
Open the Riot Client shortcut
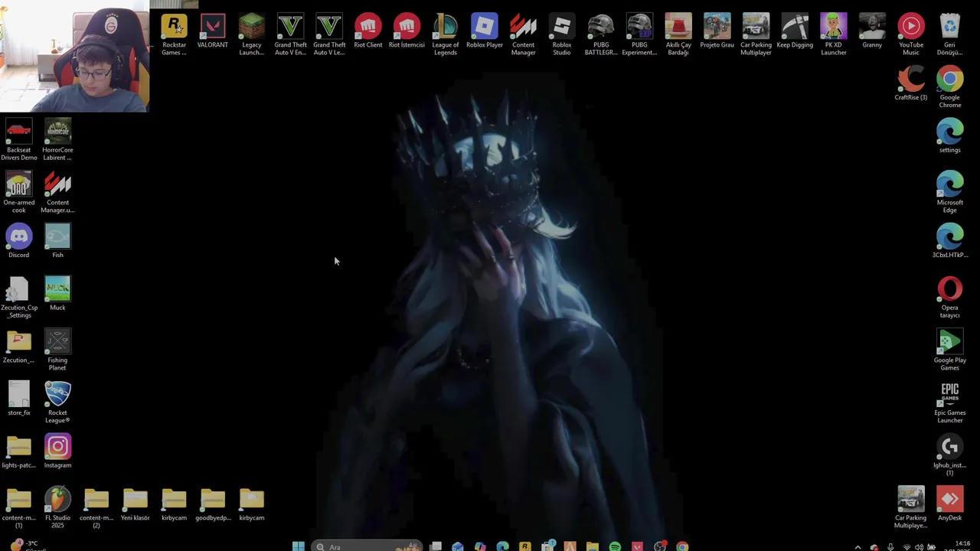coord(368,31)
